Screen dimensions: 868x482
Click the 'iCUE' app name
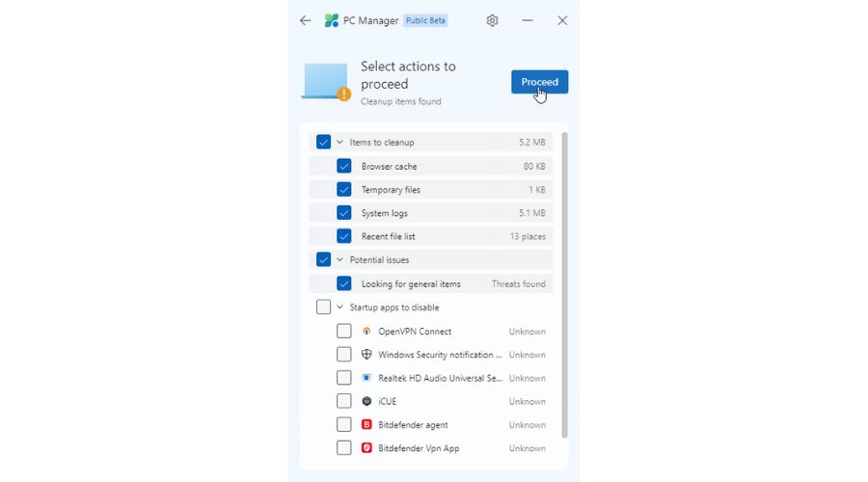(387, 401)
